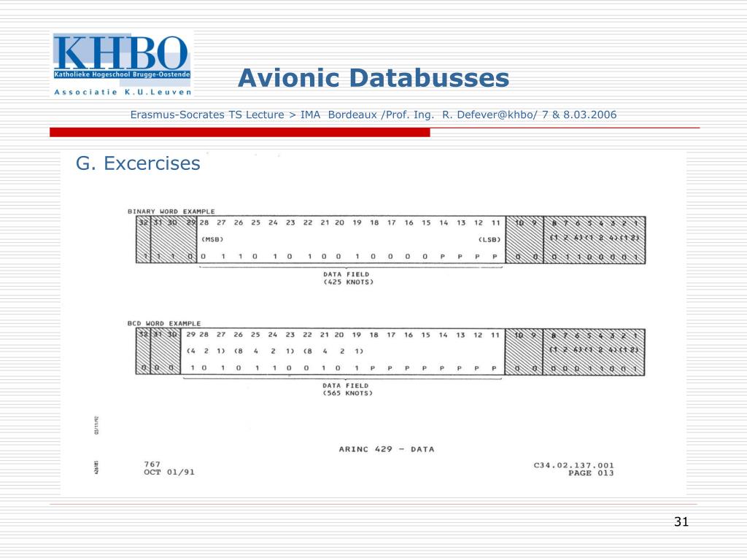Click the hatched bits 10-9 block in binary word
Screen dimensions: 747x560
(x=525, y=240)
